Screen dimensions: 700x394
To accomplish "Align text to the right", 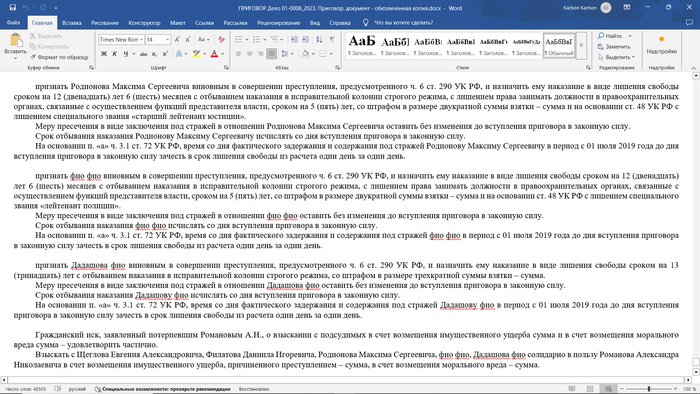I will 260,54.
